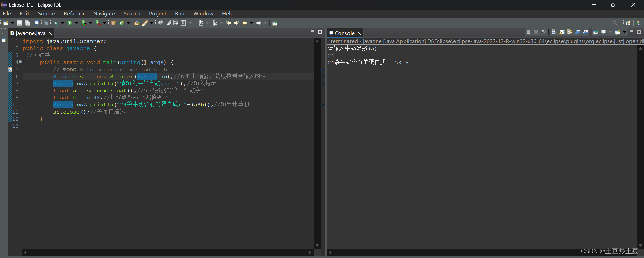Select the javaone.java editor tab

[x=31, y=33]
